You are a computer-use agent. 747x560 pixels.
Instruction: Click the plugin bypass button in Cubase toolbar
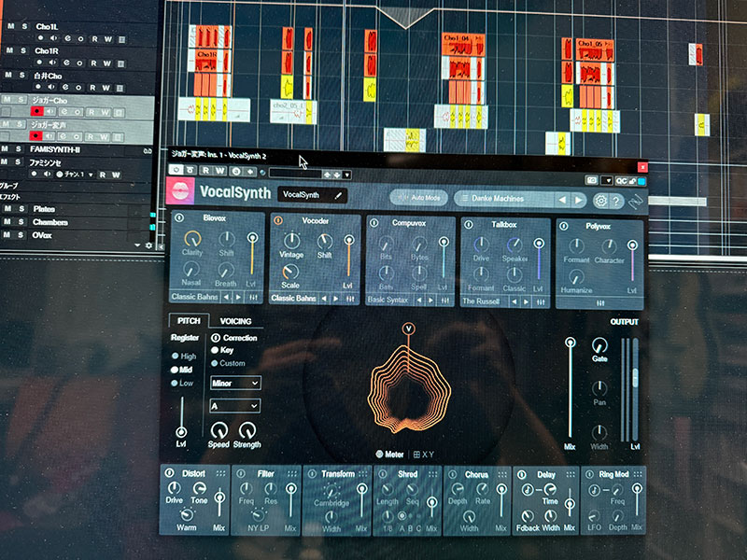[x=190, y=170]
